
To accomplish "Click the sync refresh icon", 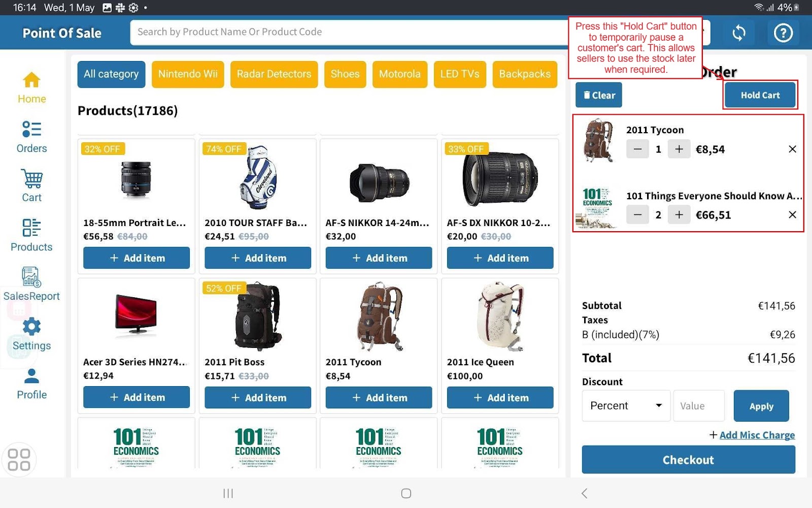I will tap(739, 34).
